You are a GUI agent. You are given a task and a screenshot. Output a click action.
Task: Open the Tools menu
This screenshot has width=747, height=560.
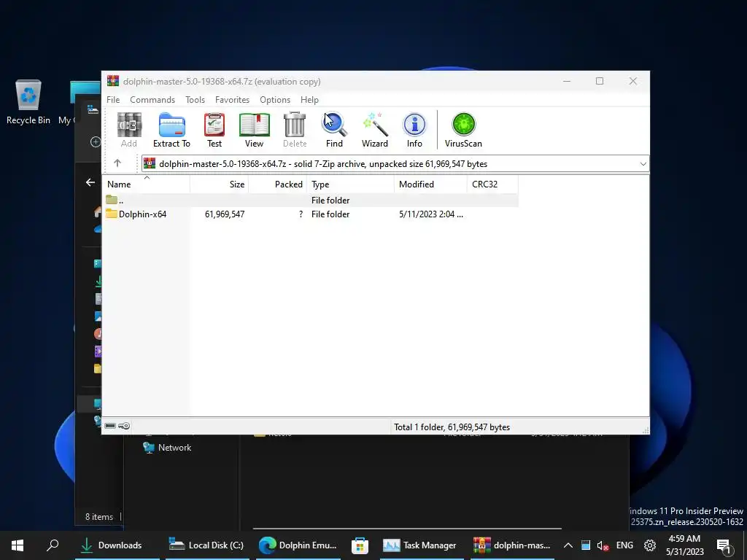coord(195,99)
